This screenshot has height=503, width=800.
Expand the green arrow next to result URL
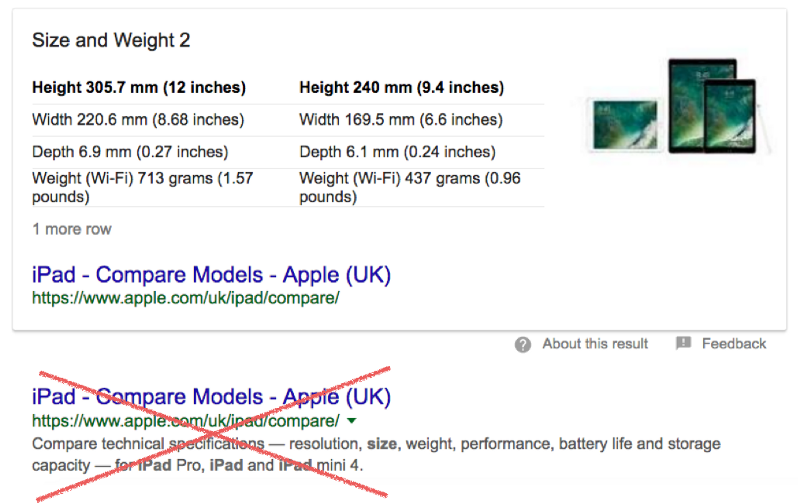[x=352, y=421]
